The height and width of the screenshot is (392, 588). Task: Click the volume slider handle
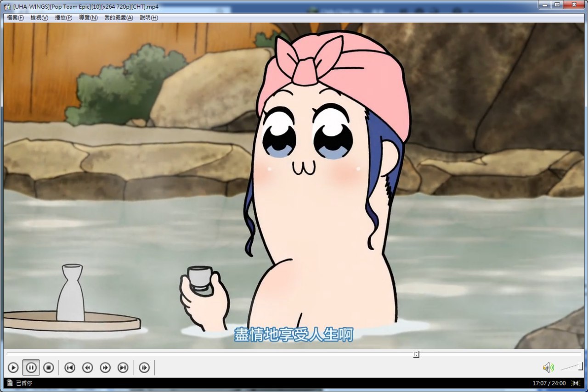tap(581, 366)
